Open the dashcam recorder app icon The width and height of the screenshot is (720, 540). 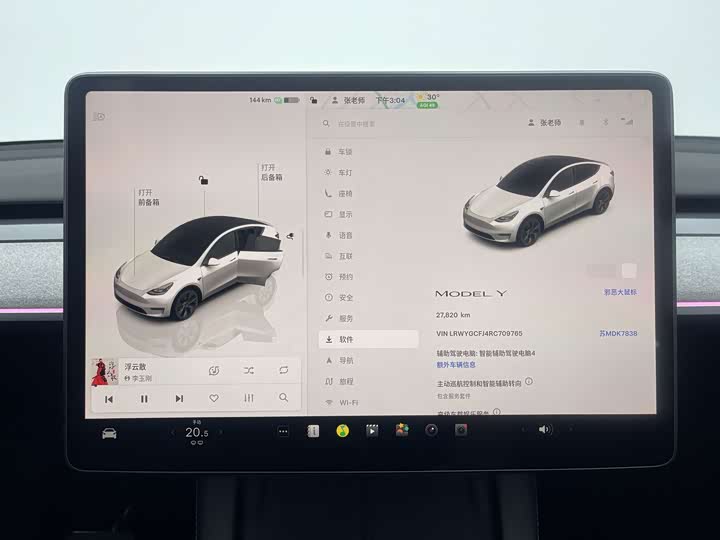461,430
